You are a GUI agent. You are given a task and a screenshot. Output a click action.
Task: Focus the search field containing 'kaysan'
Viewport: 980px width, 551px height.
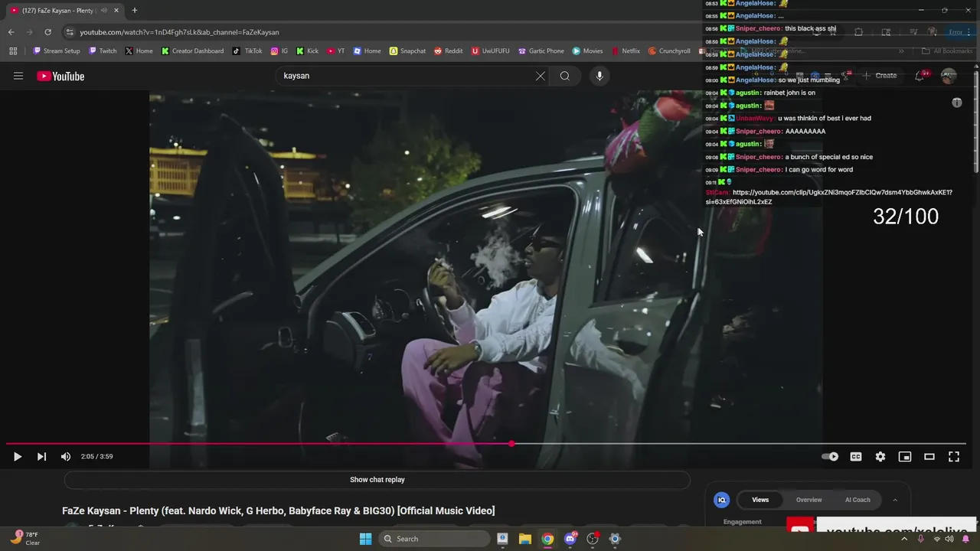[x=406, y=76]
